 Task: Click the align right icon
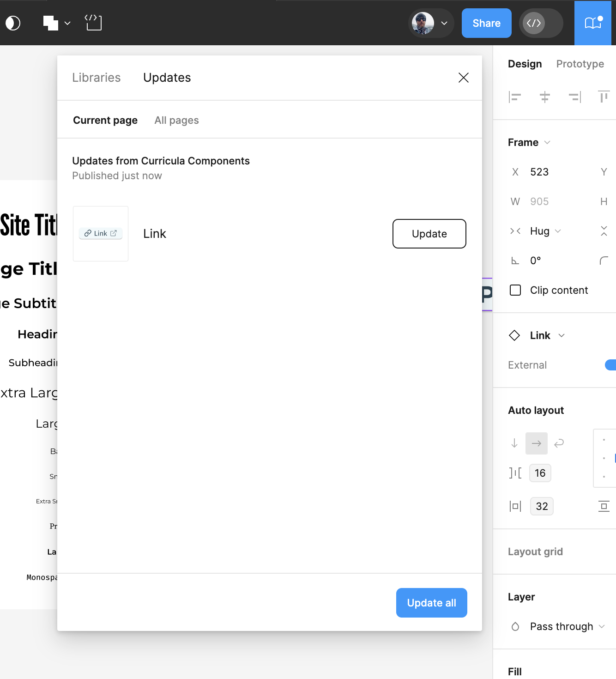click(x=574, y=97)
